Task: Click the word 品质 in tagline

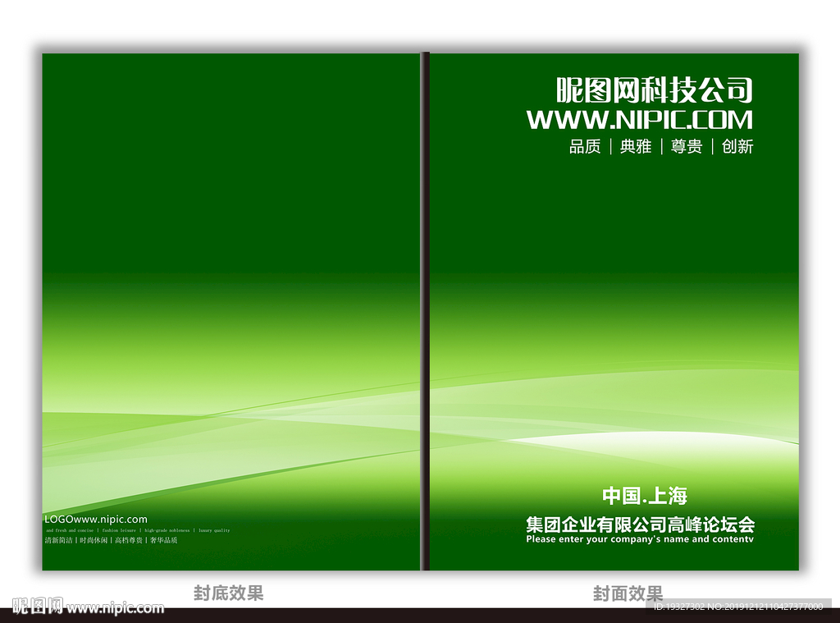Action: point(585,146)
